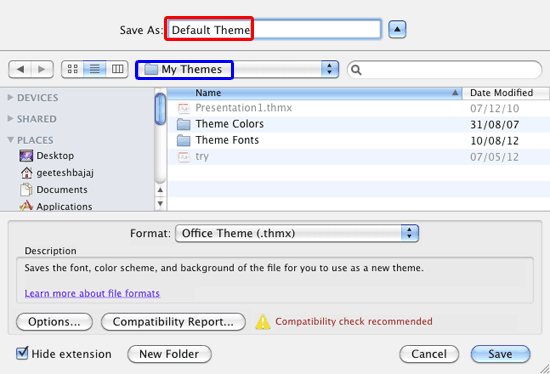Click Compatibility check recommended text

(354, 321)
